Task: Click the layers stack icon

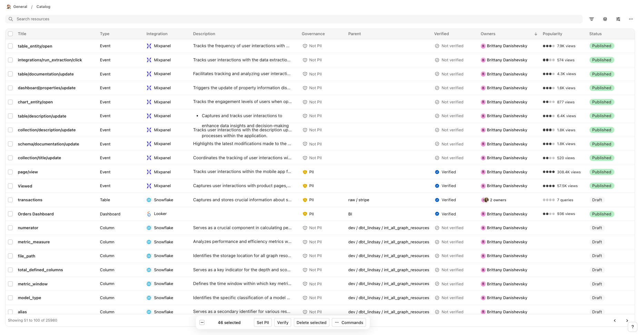Action: tap(605, 19)
